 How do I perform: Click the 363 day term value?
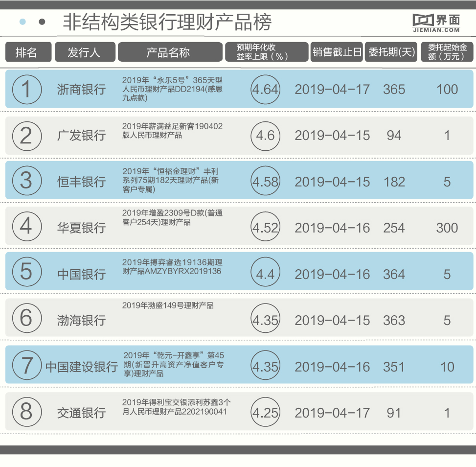(x=394, y=321)
